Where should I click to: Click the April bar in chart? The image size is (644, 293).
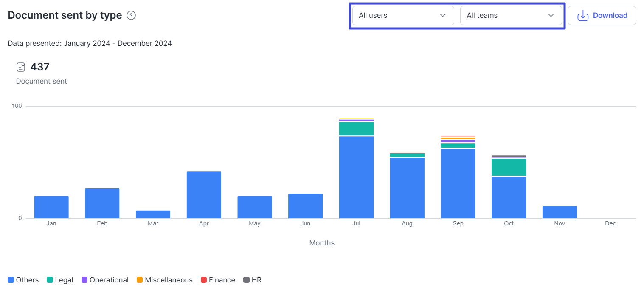click(x=204, y=194)
